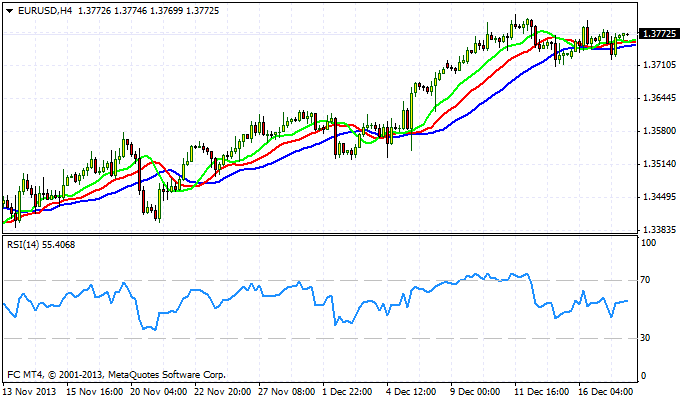
Task: Click the 1.37105 price axis label
Action: pyautogui.click(x=659, y=65)
